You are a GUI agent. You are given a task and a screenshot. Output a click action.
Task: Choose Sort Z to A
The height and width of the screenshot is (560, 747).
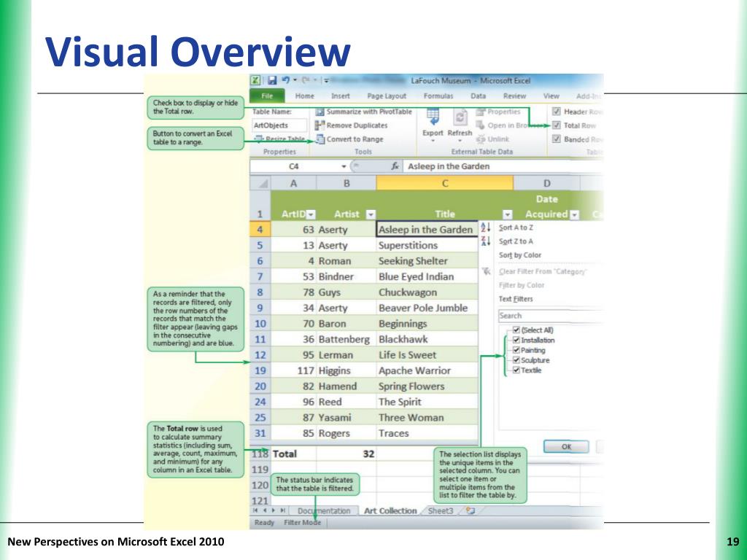(516, 241)
